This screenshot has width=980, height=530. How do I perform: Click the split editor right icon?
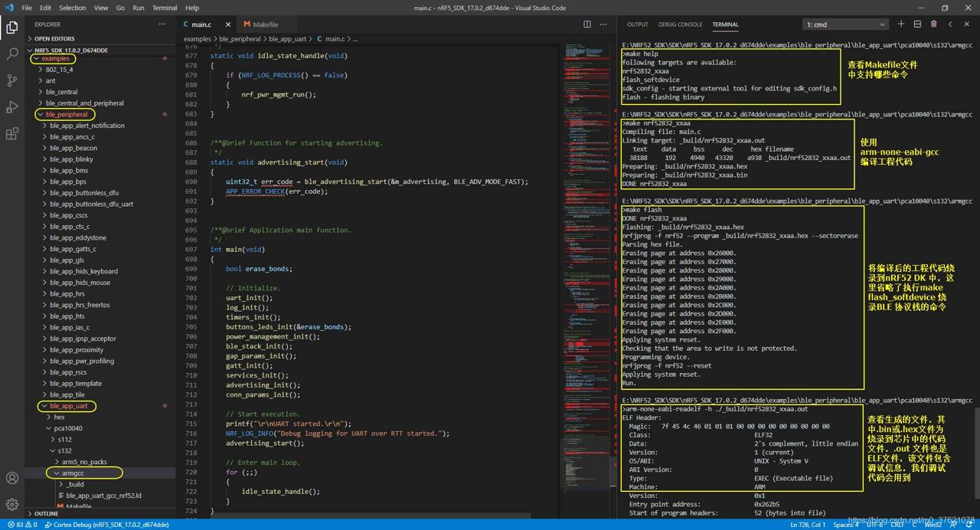point(587,25)
